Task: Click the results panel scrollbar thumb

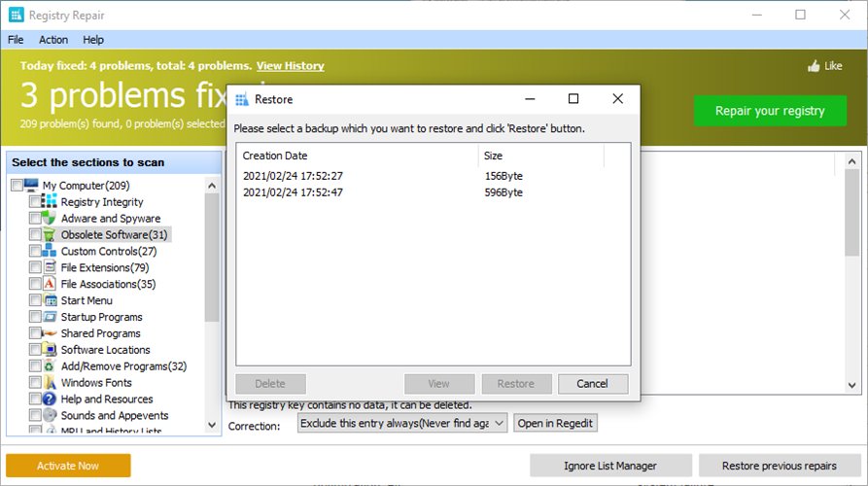Action: point(851,213)
